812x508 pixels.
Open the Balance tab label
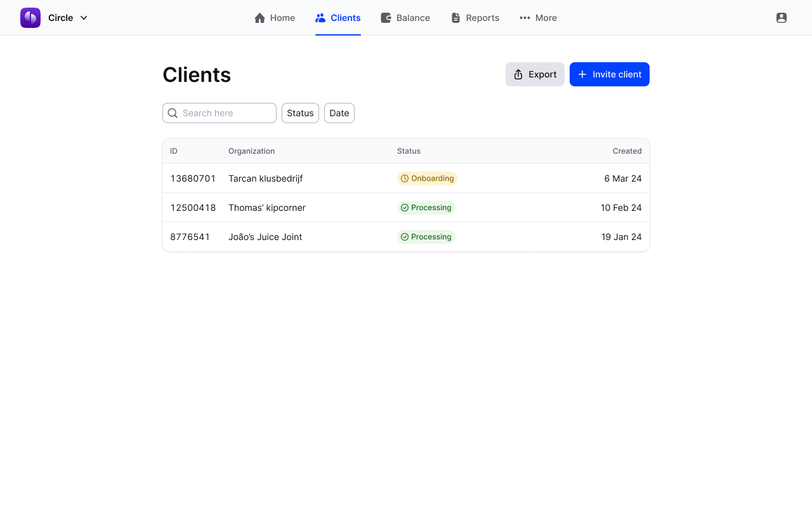tap(413, 18)
